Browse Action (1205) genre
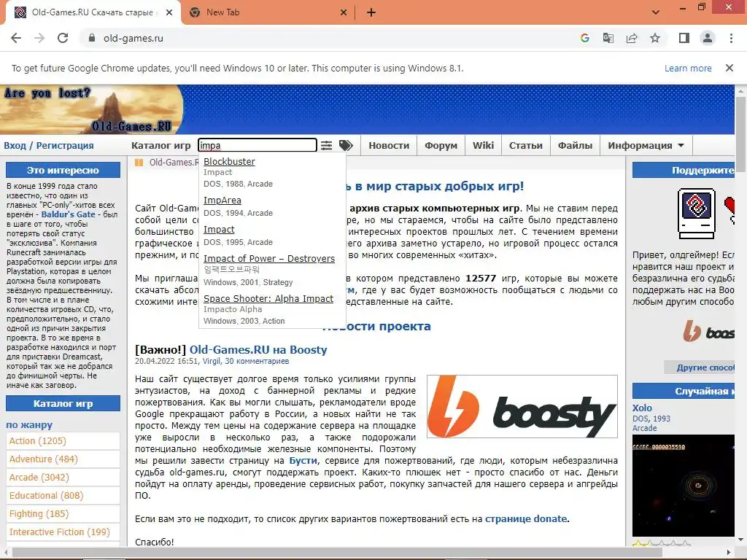The height and width of the screenshot is (560, 747). coord(63,441)
